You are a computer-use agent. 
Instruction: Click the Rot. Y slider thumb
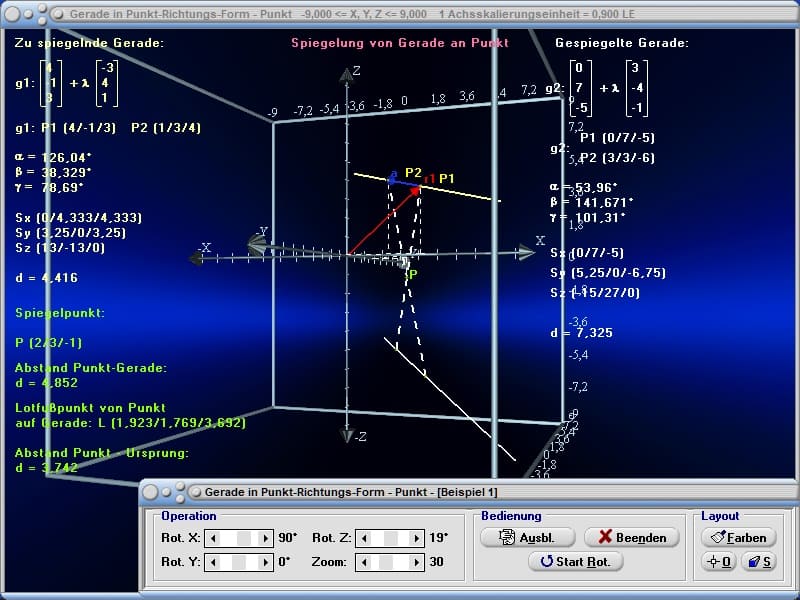pyautogui.click(x=239, y=562)
